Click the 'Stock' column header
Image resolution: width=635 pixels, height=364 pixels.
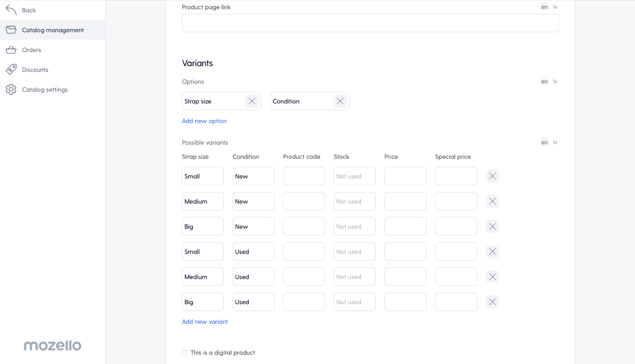click(341, 157)
